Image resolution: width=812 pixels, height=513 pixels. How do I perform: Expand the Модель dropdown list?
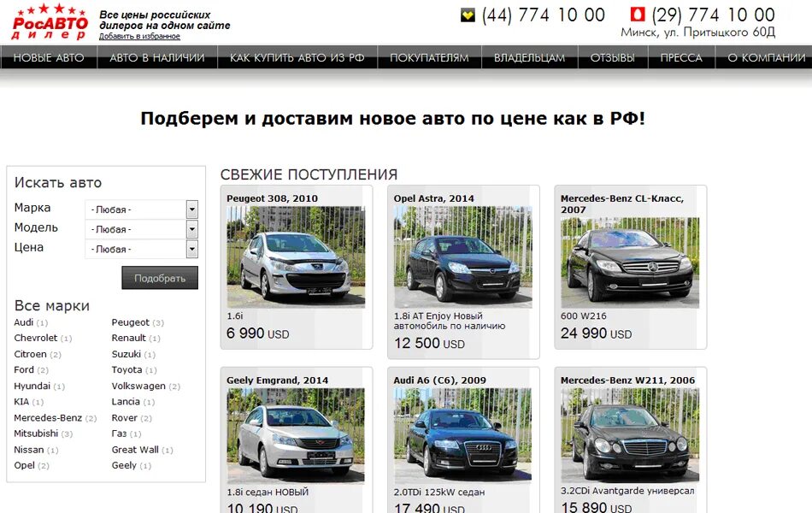[x=141, y=229]
